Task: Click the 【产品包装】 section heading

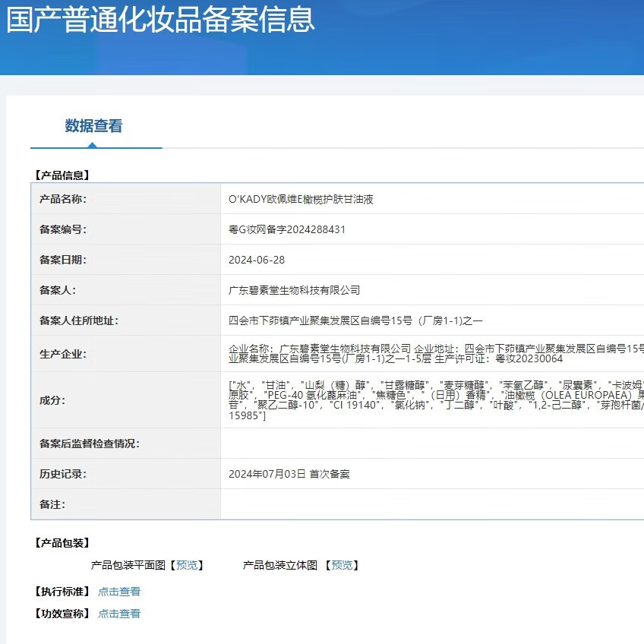Action: pyautogui.click(x=62, y=543)
